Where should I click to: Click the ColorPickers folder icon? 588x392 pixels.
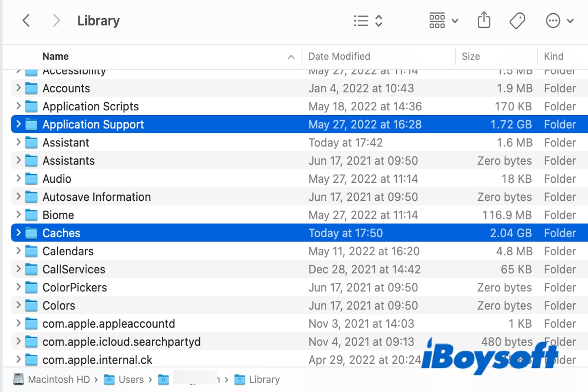tap(31, 288)
